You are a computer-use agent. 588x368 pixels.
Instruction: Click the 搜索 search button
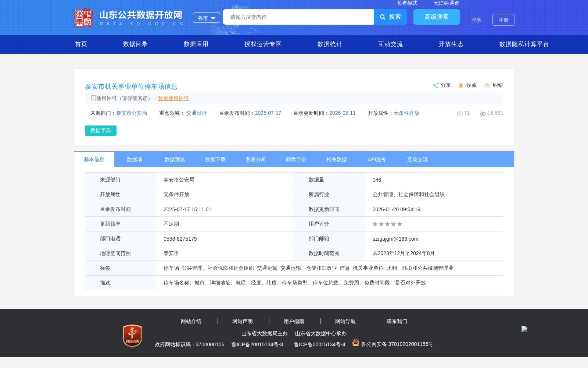390,17
